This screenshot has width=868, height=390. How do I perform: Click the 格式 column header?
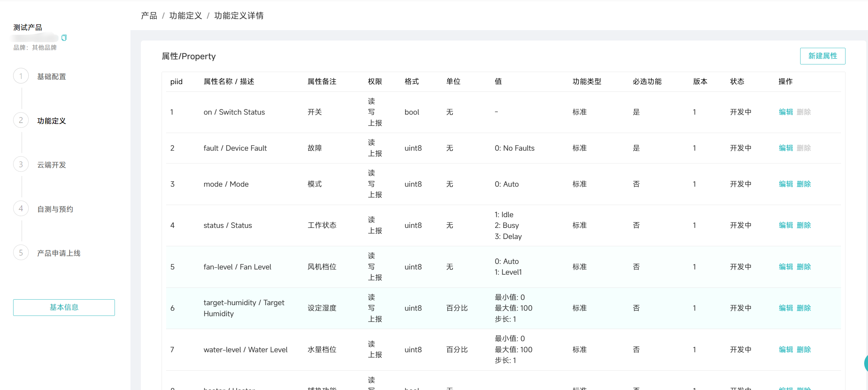(412, 81)
